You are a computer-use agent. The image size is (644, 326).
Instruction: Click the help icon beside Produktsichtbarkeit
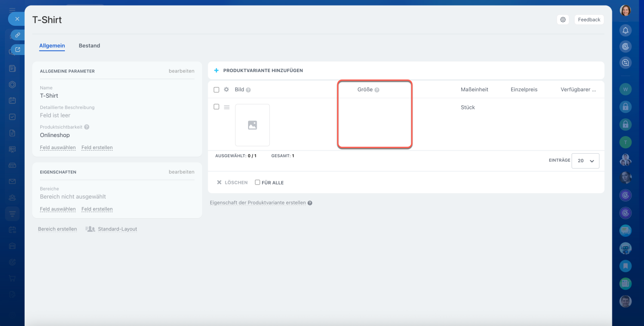click(87, 127)
